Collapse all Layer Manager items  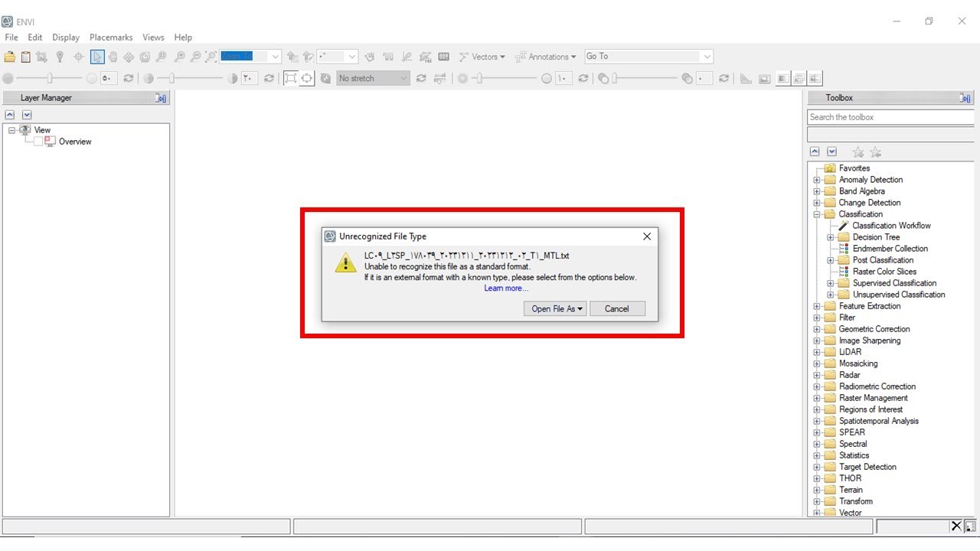coord(10,115)
